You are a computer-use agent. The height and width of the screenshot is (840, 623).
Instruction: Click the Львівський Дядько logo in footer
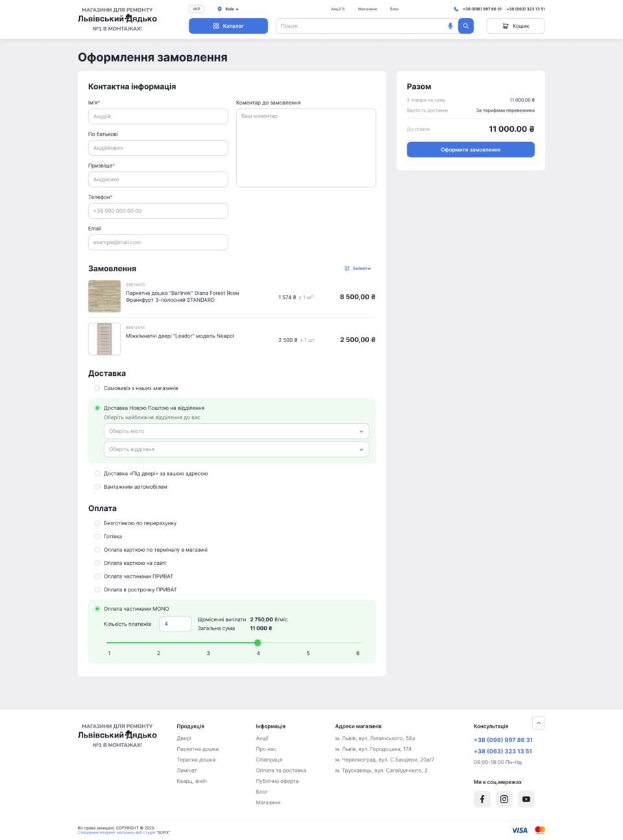click(x=117, y=735)
